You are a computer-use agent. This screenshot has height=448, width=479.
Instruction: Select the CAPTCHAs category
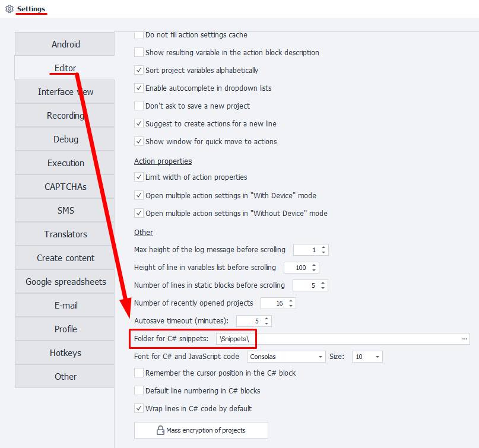pos(65,186)
